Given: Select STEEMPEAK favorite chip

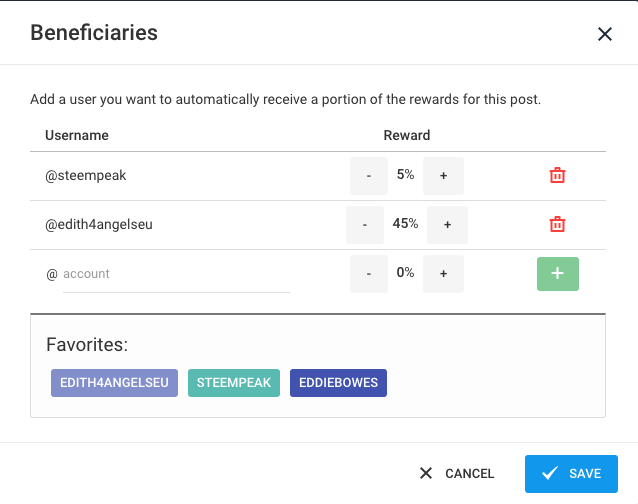Looking at the screenshot, I should (x=234, y=383).
